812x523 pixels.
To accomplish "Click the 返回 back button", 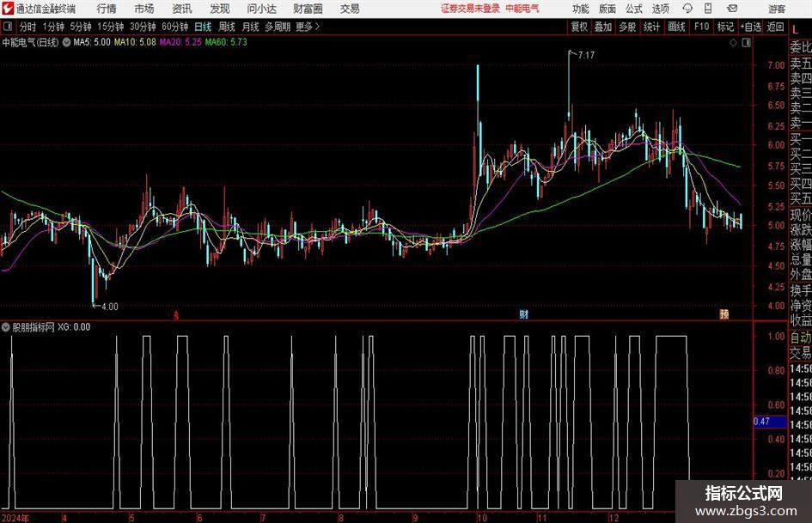I will click(775, 27).
